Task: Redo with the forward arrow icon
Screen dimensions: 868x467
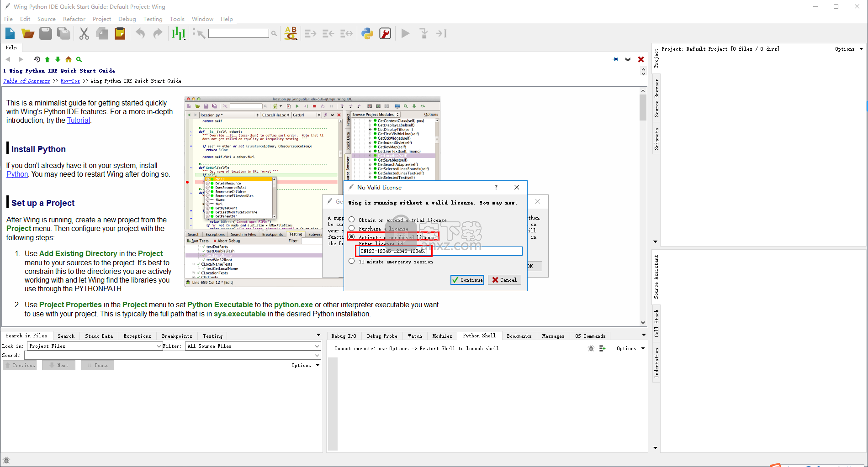Action: (x=158, y=33)
